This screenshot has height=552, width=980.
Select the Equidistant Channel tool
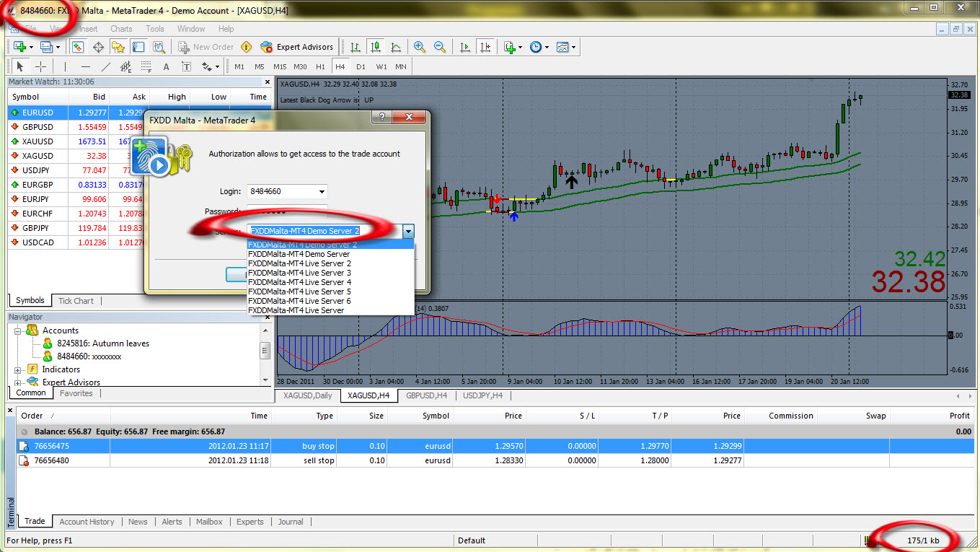click(x=125, y=66)
